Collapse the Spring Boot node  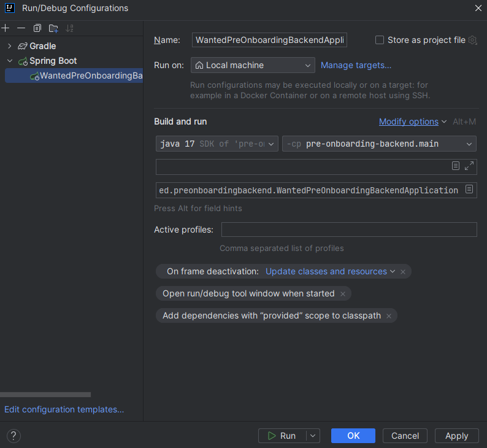10,61
